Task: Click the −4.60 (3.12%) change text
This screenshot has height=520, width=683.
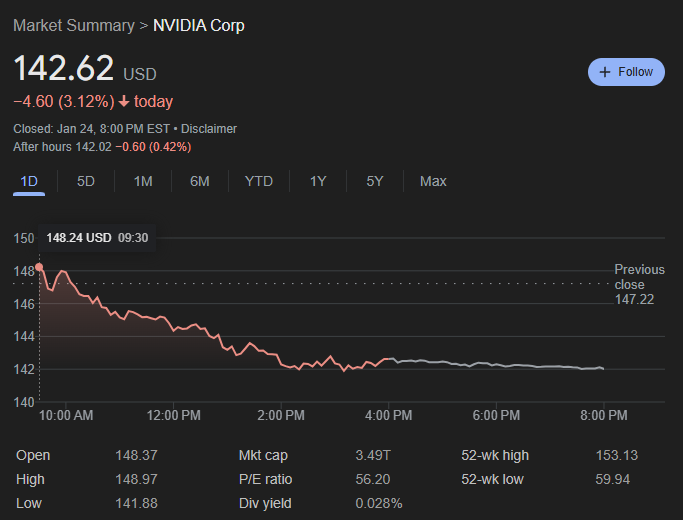Action: 64,101
